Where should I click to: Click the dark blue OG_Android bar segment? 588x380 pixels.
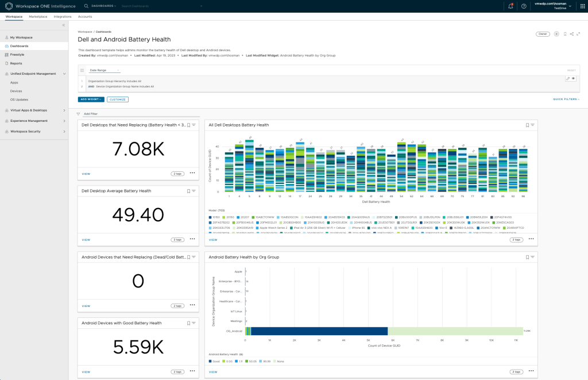point(319,331)
